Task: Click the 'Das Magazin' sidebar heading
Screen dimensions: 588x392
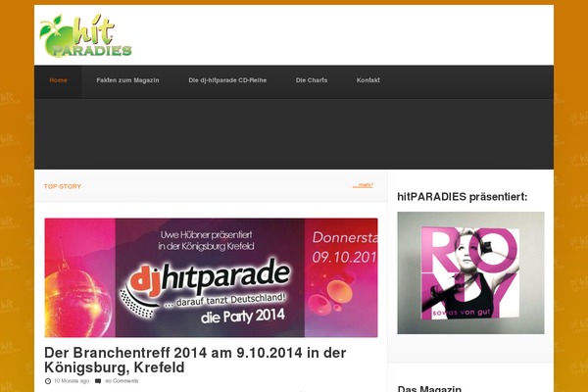Action: (x=429, y=389)
